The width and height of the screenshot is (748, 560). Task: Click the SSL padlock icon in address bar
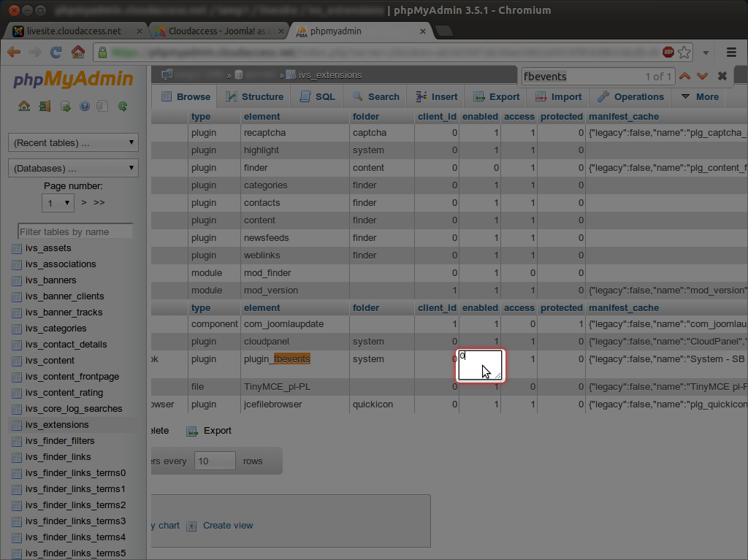[102, 52]
